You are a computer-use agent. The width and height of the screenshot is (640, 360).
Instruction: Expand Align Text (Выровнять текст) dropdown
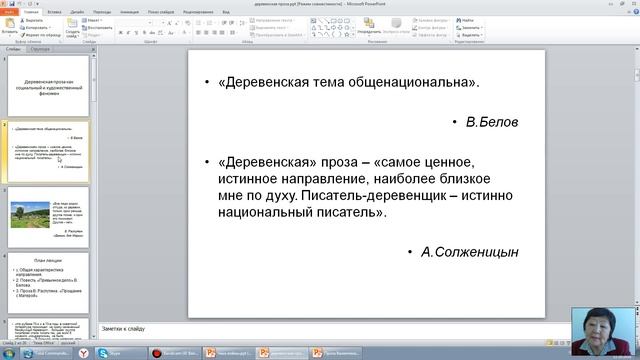coord(269,28)
